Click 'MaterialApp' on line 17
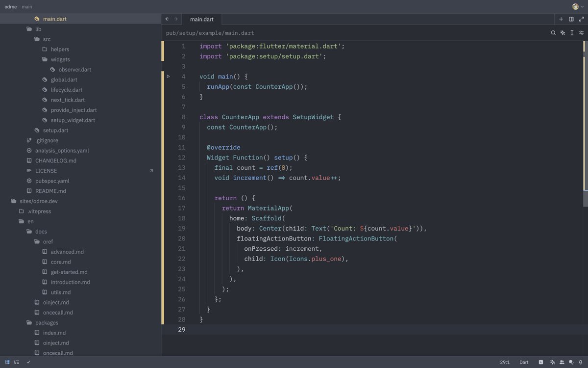588x368 pixels. point(269,208)
